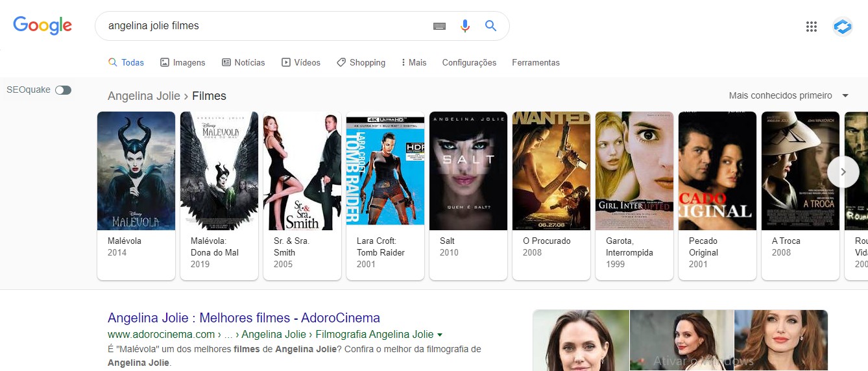Click the 'Angelina Jolie' breadcrumb link
The height and width of the screenshot is (371, 868).
[x=144, y=96]
